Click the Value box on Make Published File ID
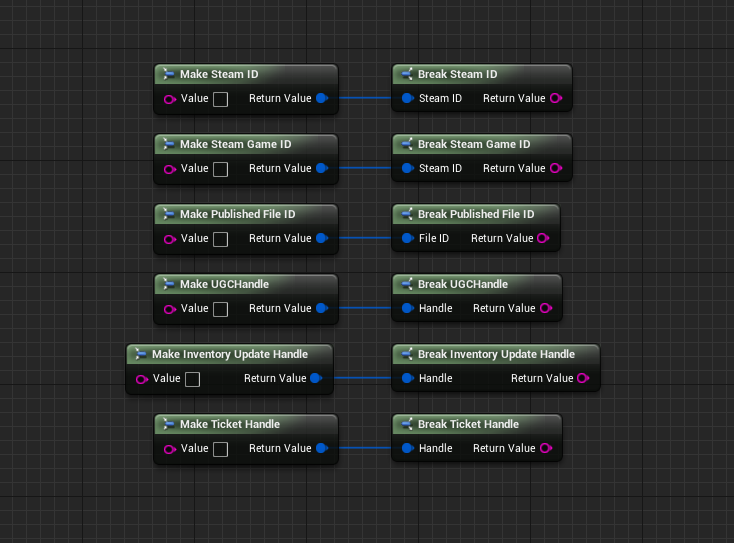 (220, 239)
